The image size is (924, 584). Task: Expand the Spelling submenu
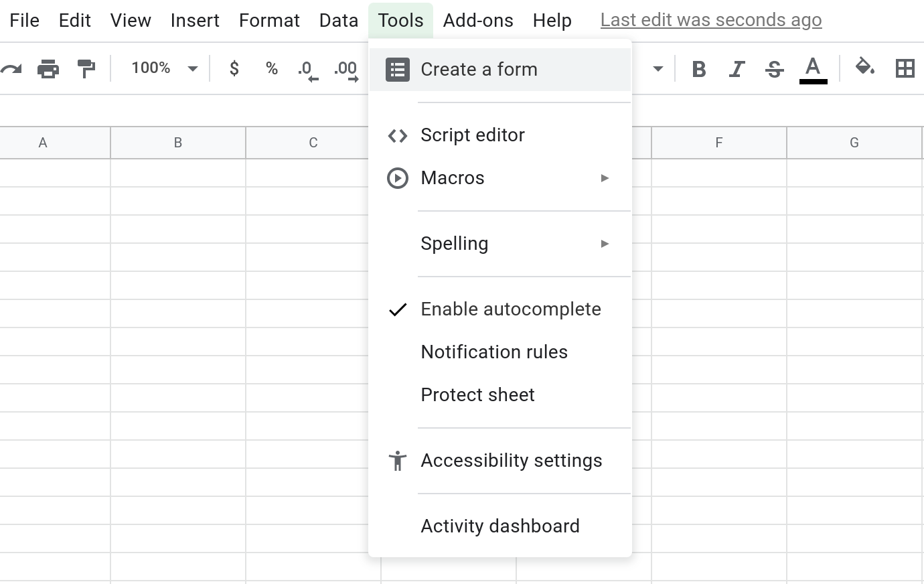499,244
